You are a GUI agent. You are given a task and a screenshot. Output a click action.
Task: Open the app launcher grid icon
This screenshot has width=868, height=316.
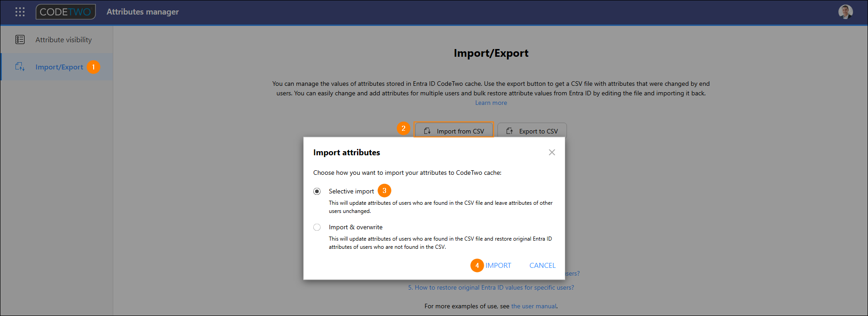coord(20,12)
